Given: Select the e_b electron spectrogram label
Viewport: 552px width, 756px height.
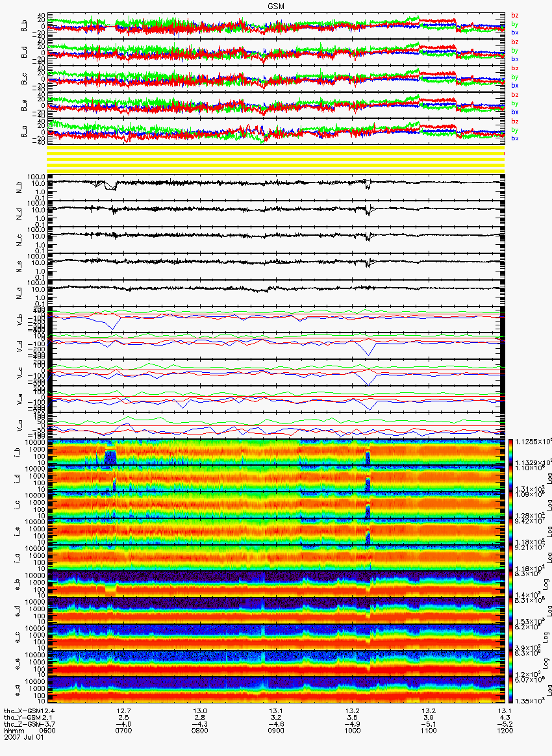Looking at the screenshot, I should 18,585.
